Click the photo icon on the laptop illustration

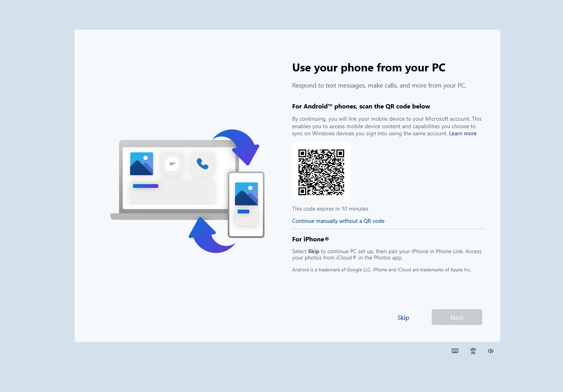(x=142, y=164)
